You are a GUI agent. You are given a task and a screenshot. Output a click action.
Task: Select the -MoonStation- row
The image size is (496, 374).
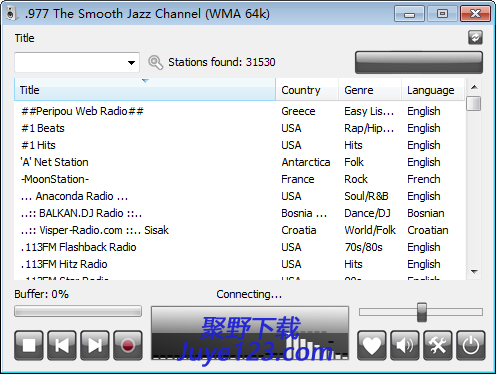(x=239, y=179)
